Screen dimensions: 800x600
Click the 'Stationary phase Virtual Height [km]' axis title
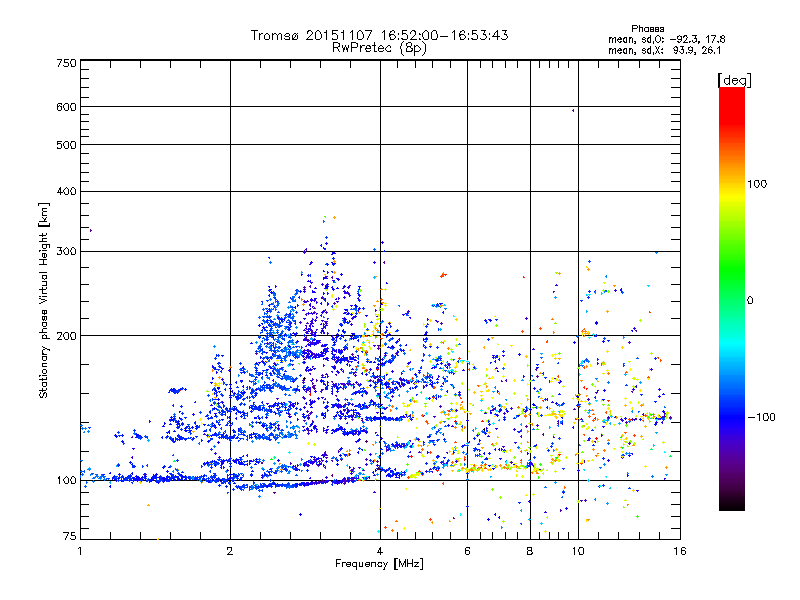44,301
